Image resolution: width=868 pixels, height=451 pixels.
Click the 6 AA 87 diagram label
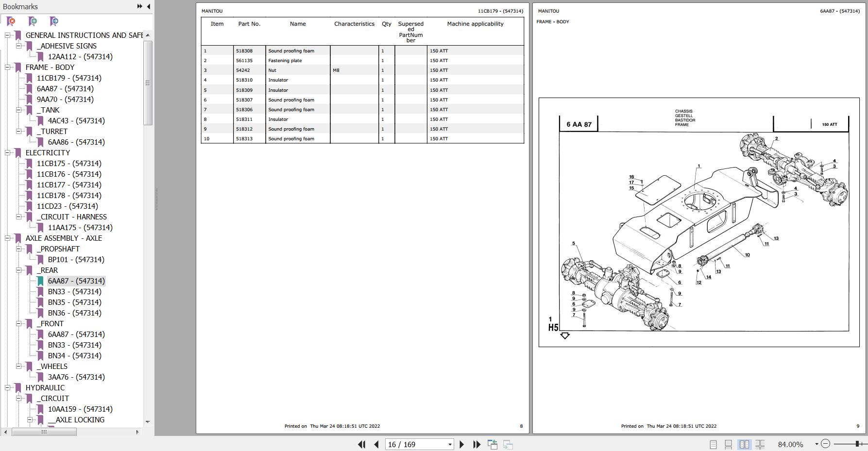(579, 124)
